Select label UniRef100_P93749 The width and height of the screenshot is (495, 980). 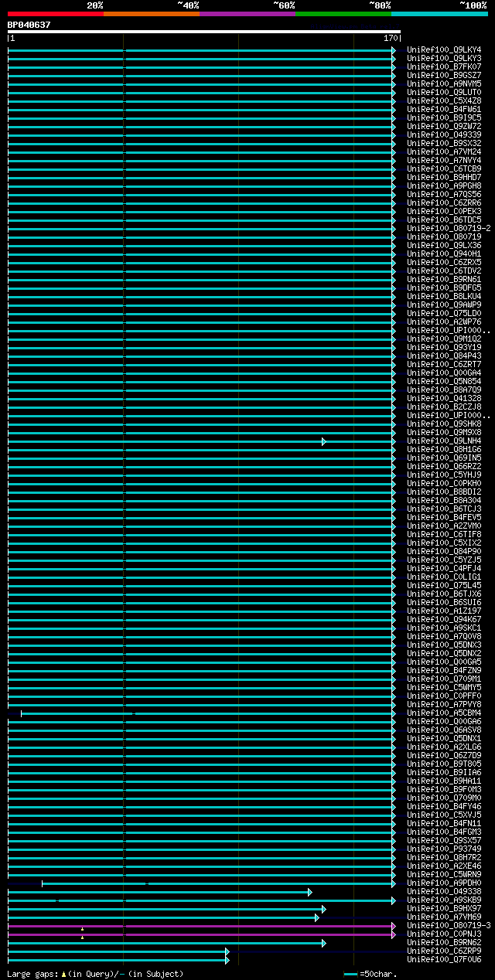coord(444,849)
